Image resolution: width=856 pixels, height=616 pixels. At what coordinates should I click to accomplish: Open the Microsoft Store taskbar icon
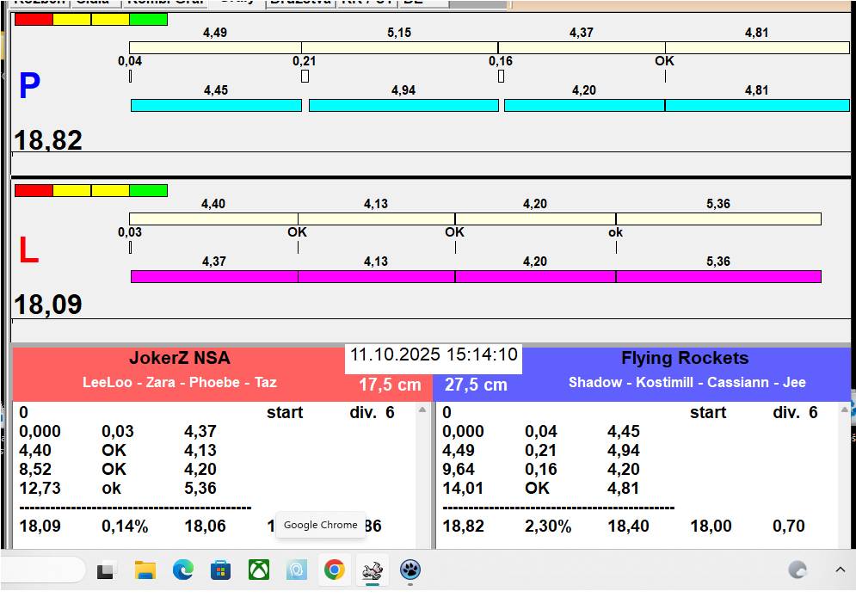[x=221, y=570]
